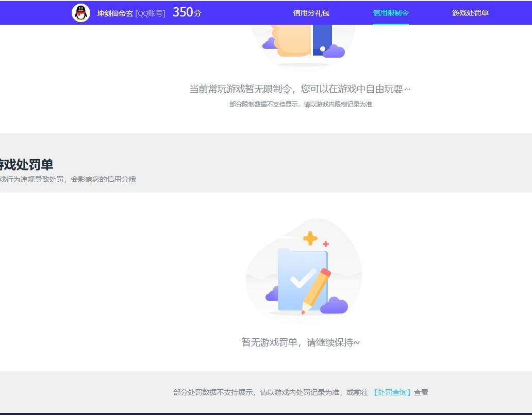Click the text 暂无游戏罚单，请继续保持~
Screen dimensions: 532x415
[x=300, y=342]
